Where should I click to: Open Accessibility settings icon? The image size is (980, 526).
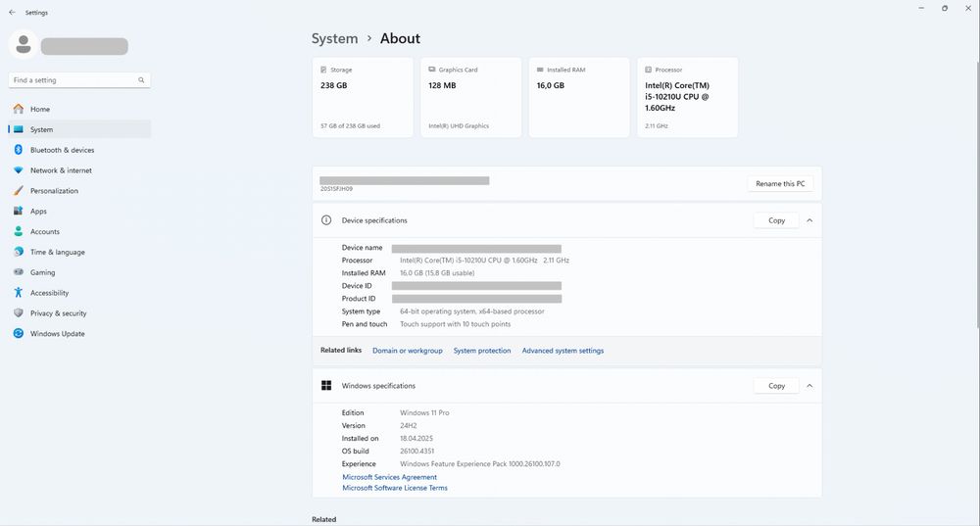click(19, 293)
